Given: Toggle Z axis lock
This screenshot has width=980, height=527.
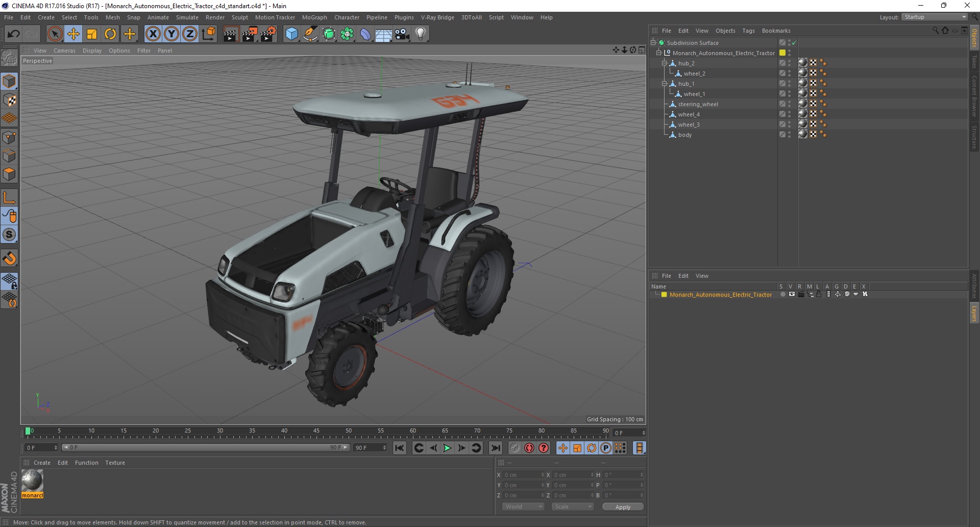Looking at the screenshot, I should pyautogui.click(x=190, y=34).
